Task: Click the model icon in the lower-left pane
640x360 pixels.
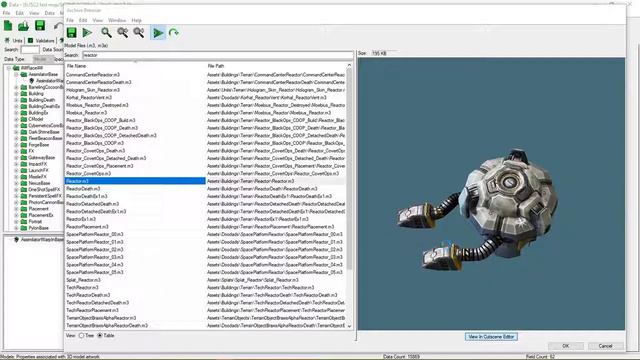Action: pyautogui.click(x=16, y=240)
